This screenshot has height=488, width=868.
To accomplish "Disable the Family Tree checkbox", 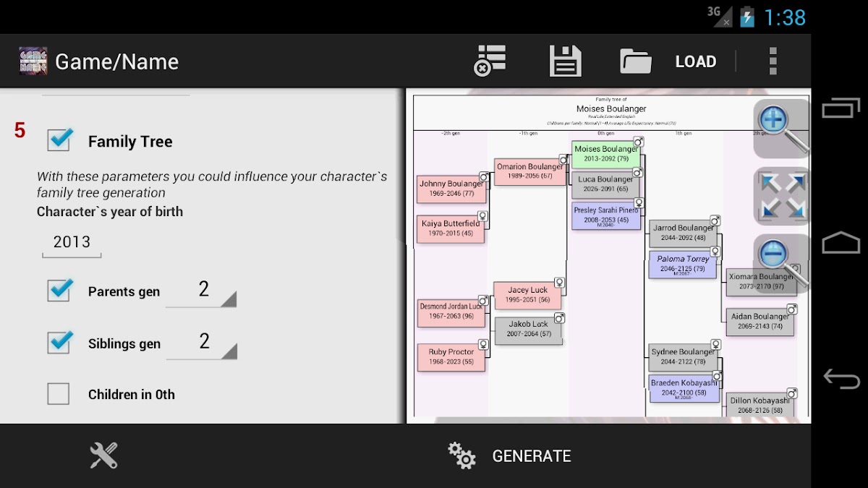I will pos(59,140).
